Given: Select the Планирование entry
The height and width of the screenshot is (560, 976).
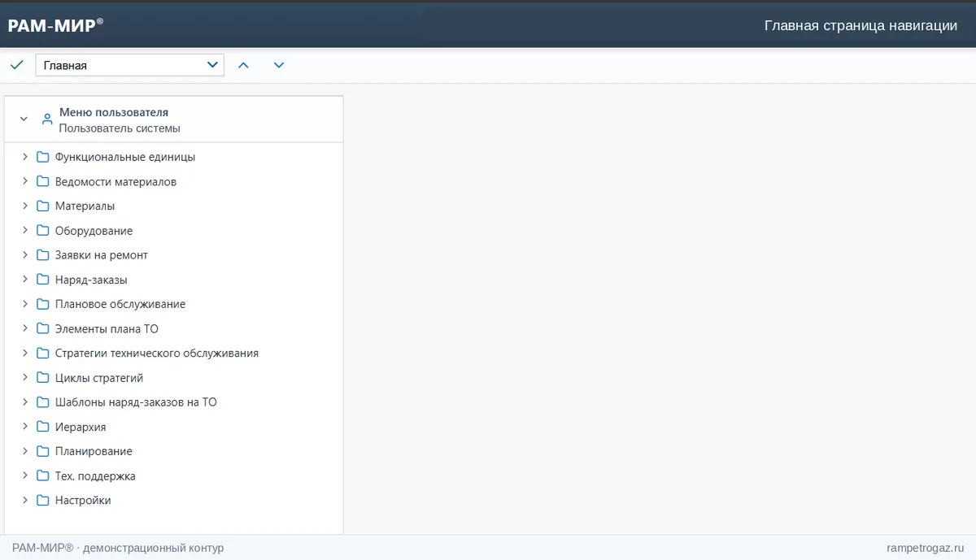Looking at the screenshot, I should (94, 451).
